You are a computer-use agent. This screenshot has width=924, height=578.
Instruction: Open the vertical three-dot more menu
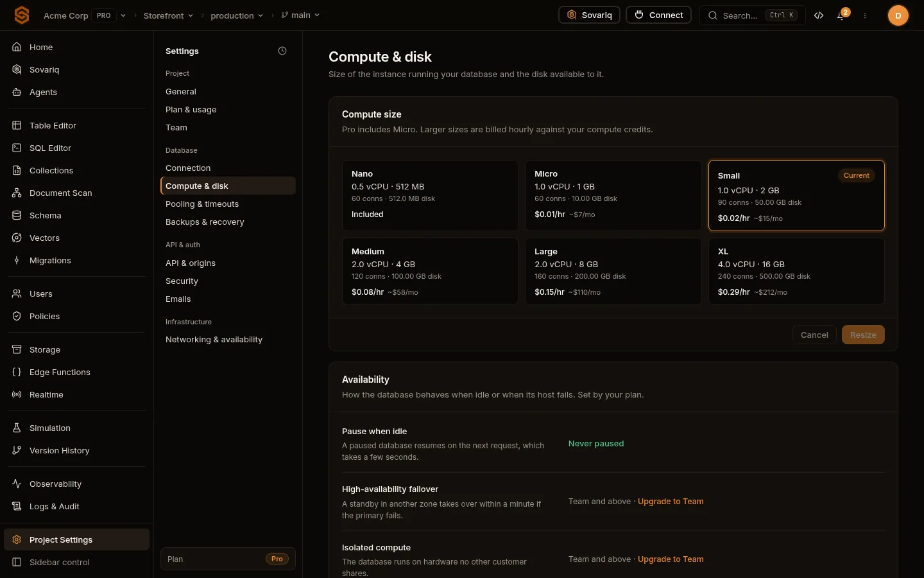(x=865, y=15)
